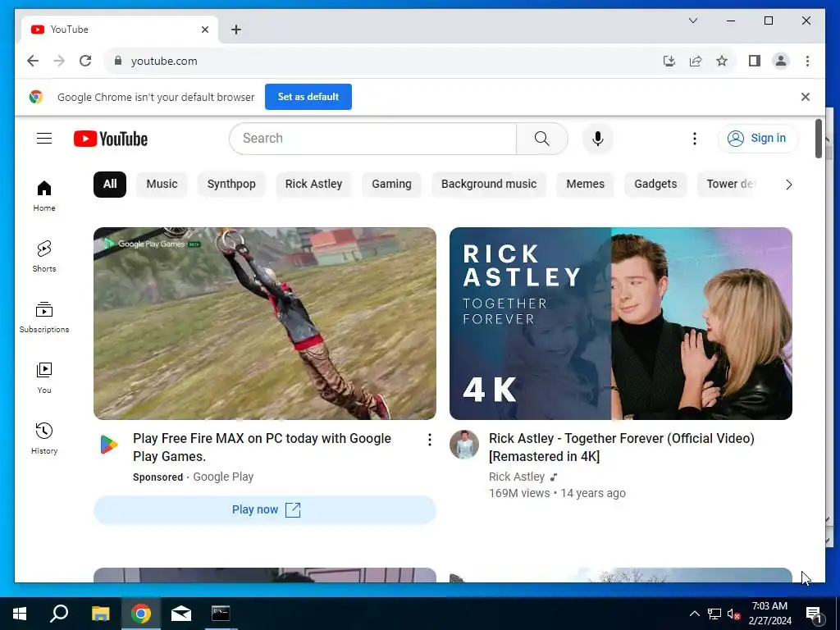Screen dimensions: 840x630
Task: Show more category chips with right arrow
Action: [x=788, y=185]
